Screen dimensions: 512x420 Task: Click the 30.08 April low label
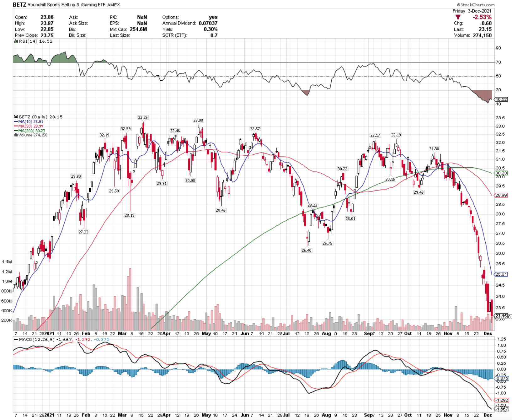coord(190,180)
